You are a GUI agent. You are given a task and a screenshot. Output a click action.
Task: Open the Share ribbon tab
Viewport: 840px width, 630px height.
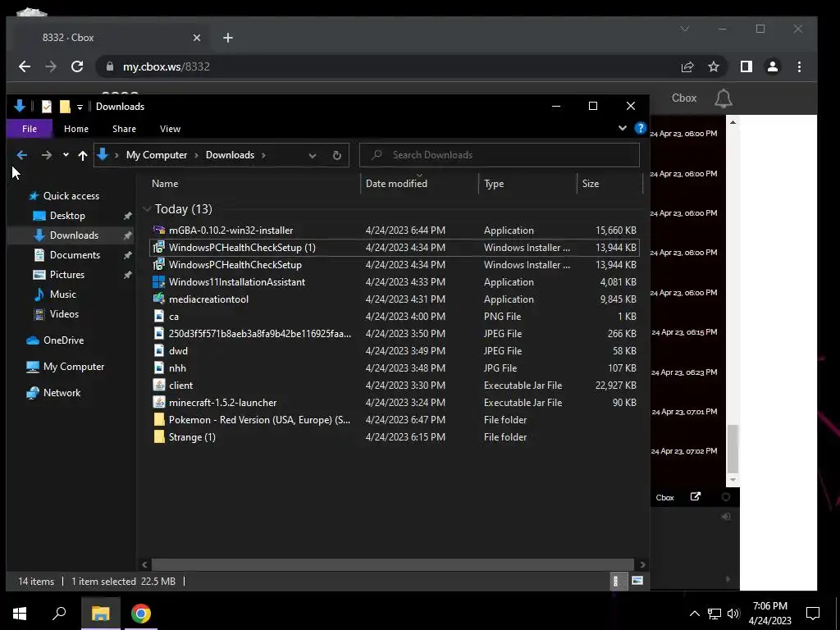coord(125,129)
